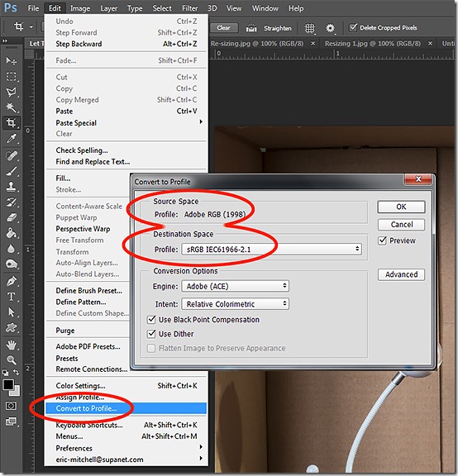Select the Custom Shape tool
458x476 pixels.
tap(12, 327)
